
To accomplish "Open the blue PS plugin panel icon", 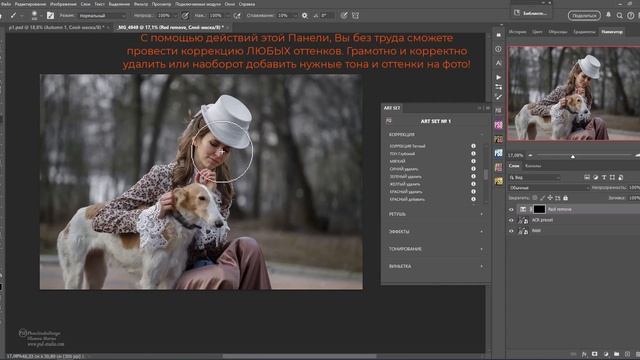I will click(x=498, y=153).
